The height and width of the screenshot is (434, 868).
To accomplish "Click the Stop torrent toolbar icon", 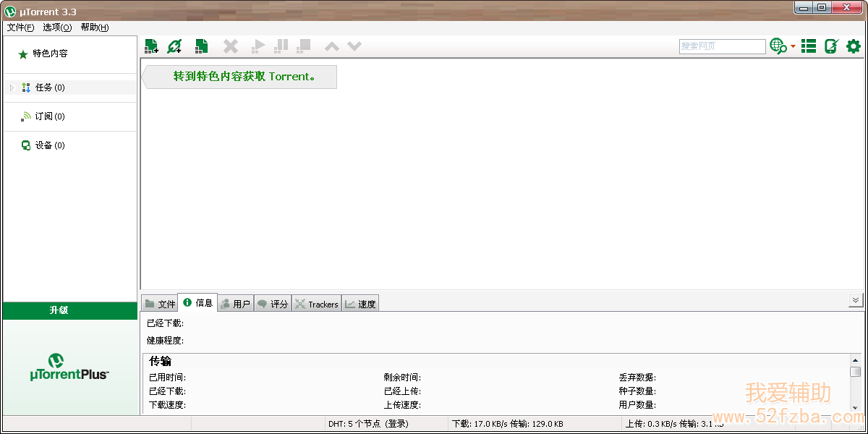I will (x=304, y=46).
